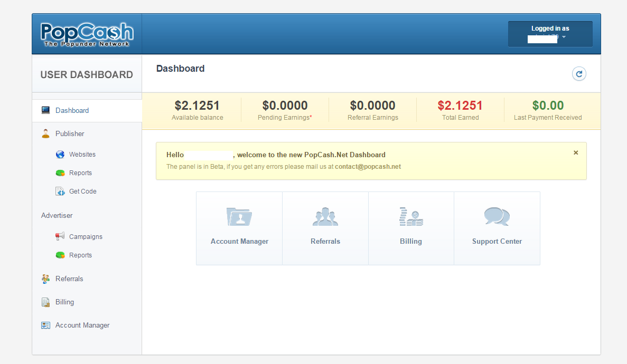The height and width of the screenshot is (364, 627).
Task: Open Billing from the sidebar menu
Action: pyautogui.click(x=64, y=302)
